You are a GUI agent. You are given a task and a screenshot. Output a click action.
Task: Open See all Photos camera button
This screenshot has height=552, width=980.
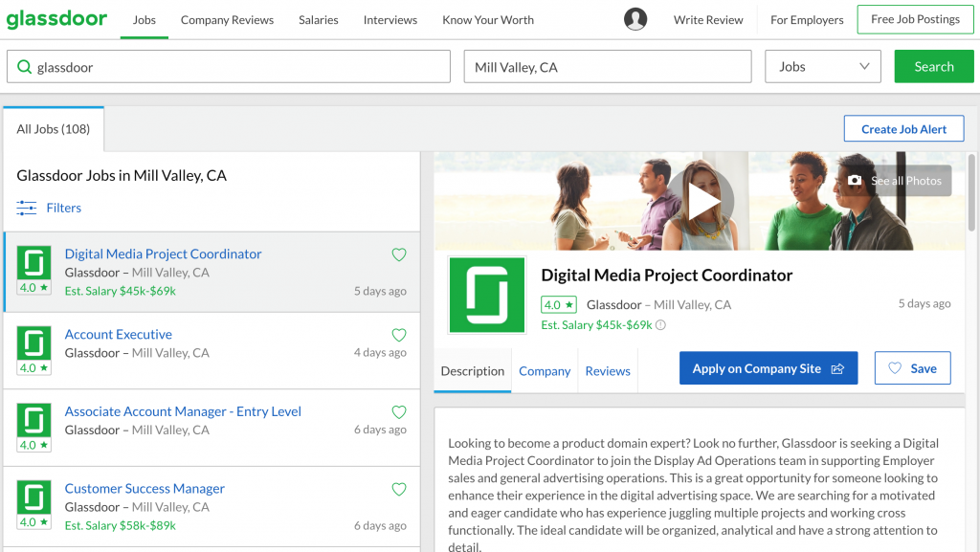tap(896, 181)
